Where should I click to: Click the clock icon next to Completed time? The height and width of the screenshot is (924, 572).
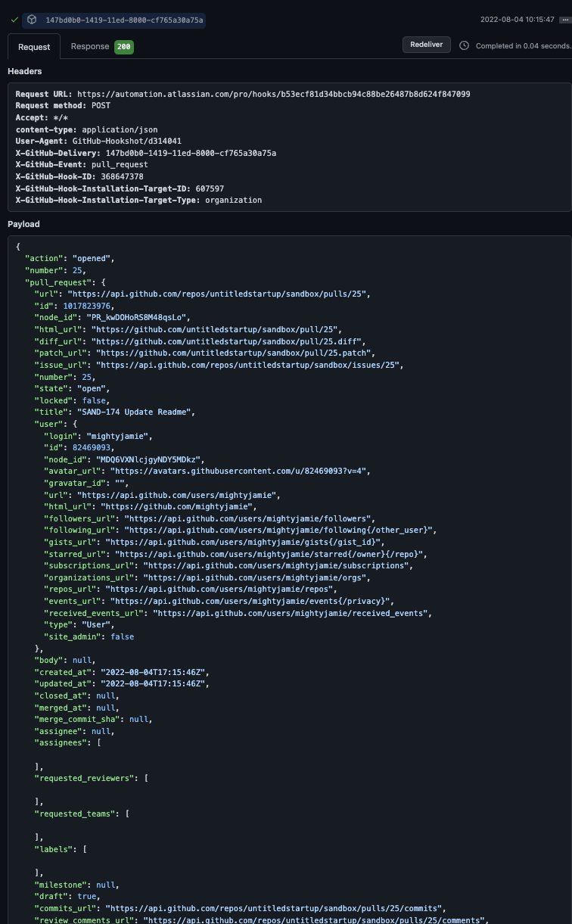pos(465,45)
